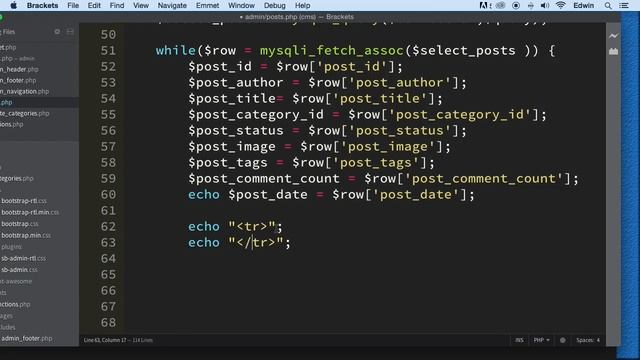Viewport: 640px width, 360px height.
Task: Open sb-admin-rtl.css in file tree
Action: click(x=23, y=258)
